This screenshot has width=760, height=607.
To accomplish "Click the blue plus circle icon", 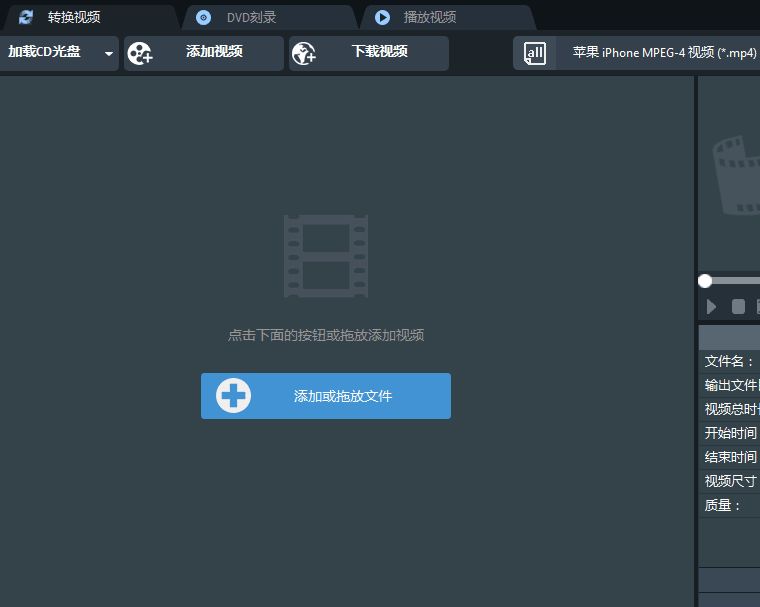I will pyautogui.click(x=233, y=396).
